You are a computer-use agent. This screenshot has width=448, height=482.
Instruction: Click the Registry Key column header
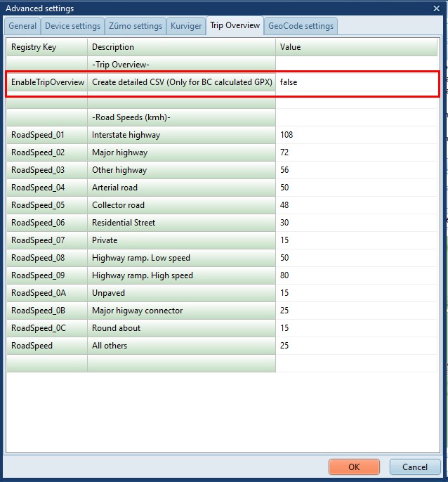coord(47,47)
